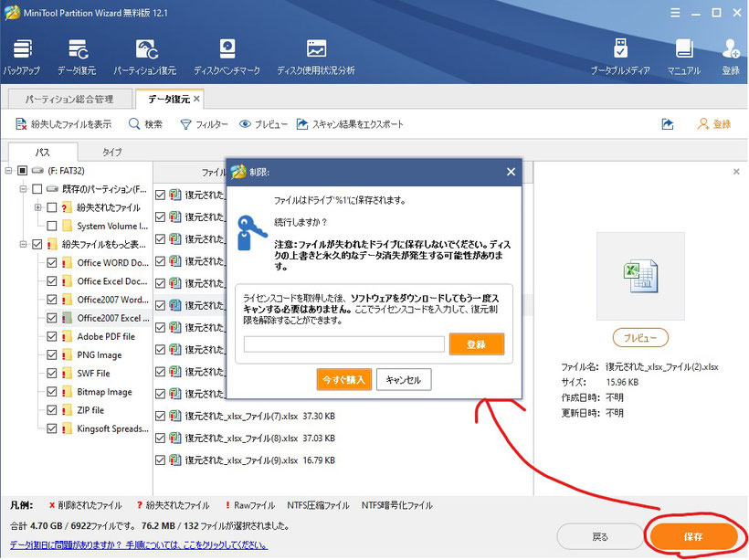Screen dimensions: 749x560
Task: Open the マニュアル manual
Action: pyautogui.click(x=684, y=58)
